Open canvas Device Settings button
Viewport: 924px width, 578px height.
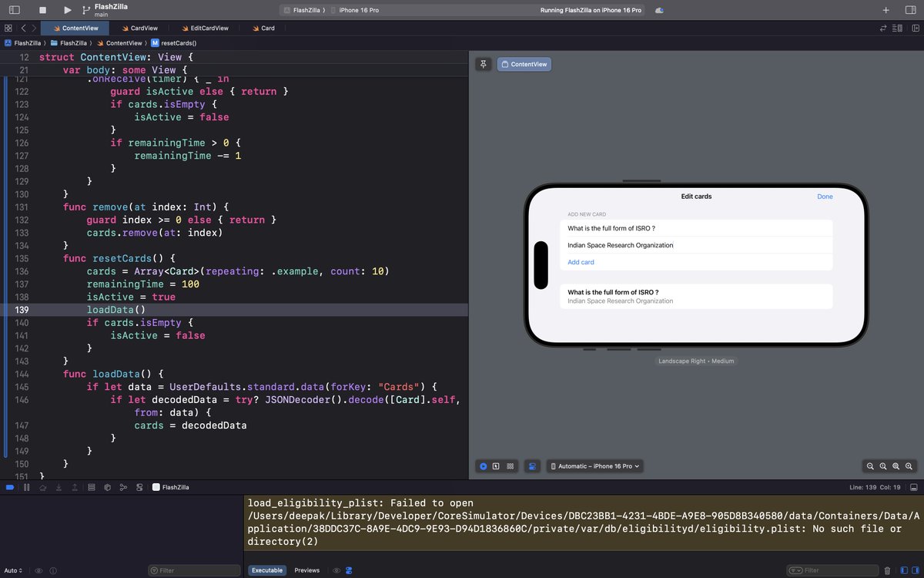(x=532, y=466)
